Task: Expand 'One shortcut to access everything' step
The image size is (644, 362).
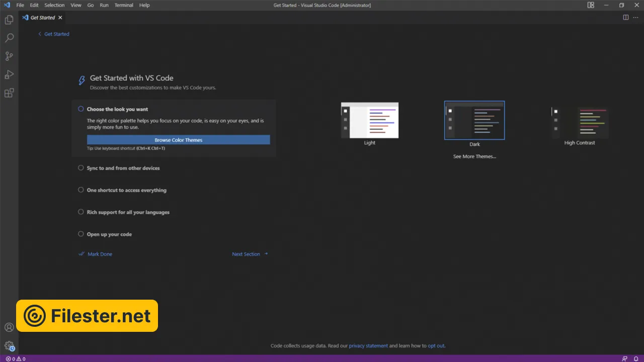Action: 126,190
